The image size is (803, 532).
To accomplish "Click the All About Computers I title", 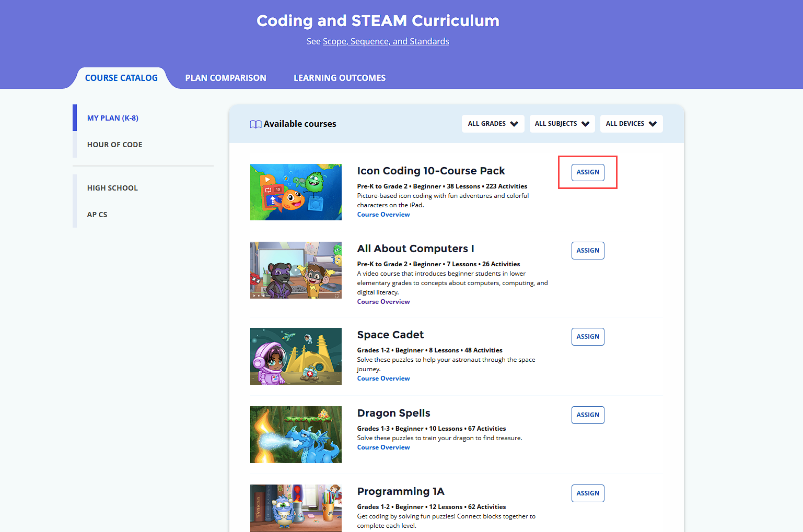I will pos(416,249).
